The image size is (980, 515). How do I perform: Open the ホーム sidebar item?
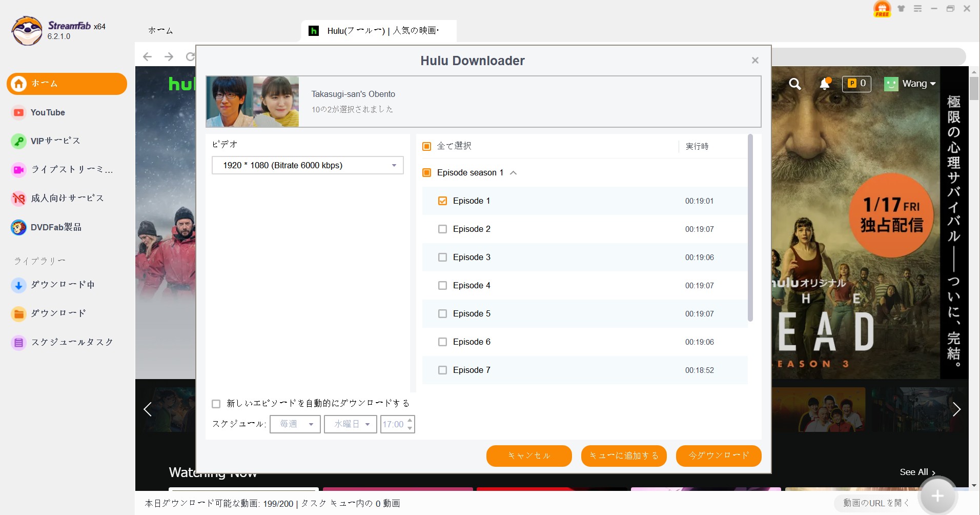point(67,84)
